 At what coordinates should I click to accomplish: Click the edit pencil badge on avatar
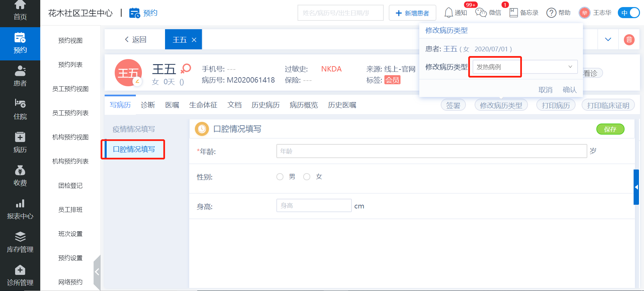click(137, 81)
